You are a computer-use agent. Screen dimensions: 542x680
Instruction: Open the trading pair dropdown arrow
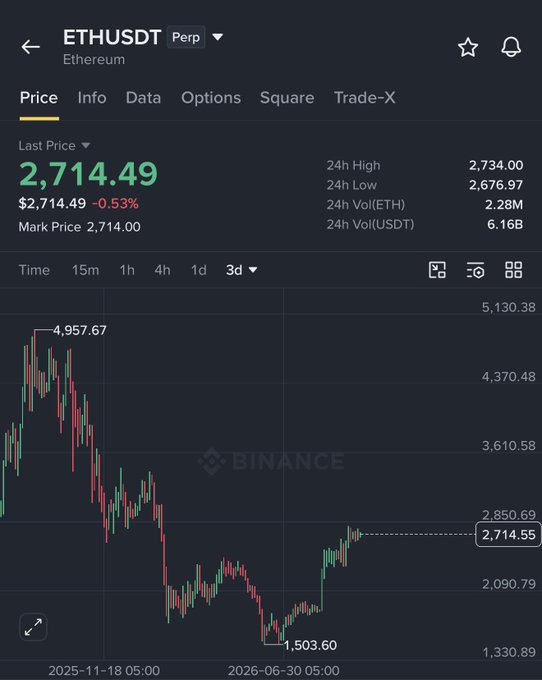(218, 37)
